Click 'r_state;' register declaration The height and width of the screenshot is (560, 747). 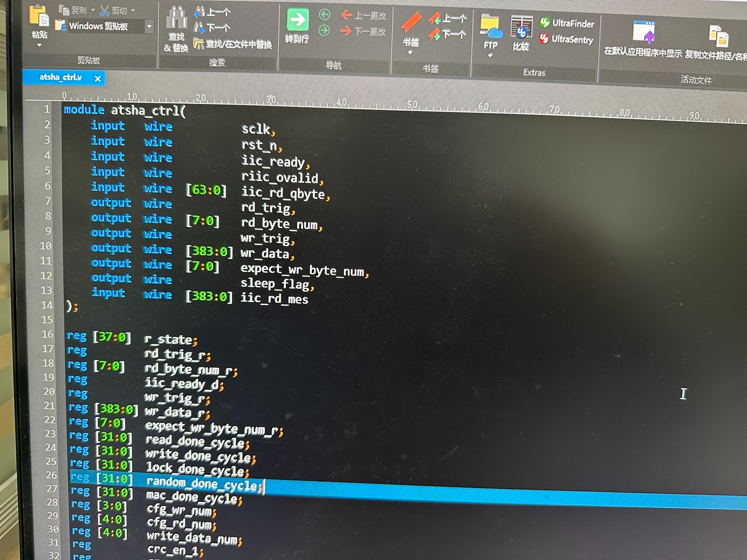click(171, 339)
